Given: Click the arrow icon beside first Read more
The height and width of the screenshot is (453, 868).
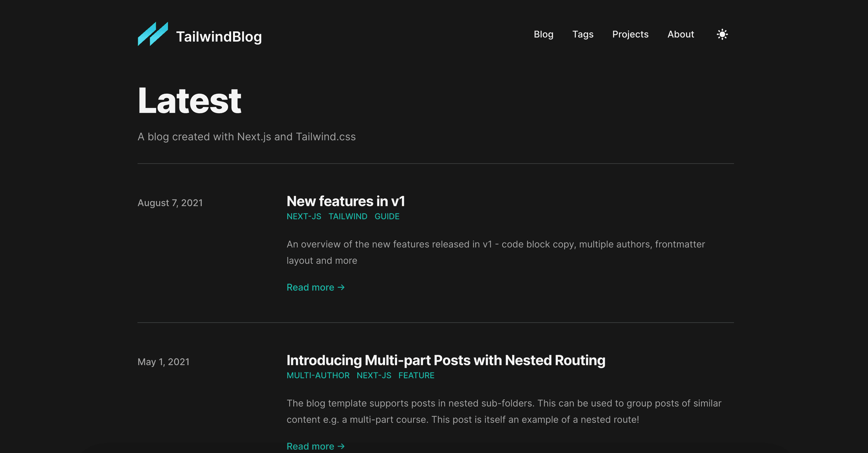Looking at the screenshot, I should pyautogui.click(x=341, y=287).
